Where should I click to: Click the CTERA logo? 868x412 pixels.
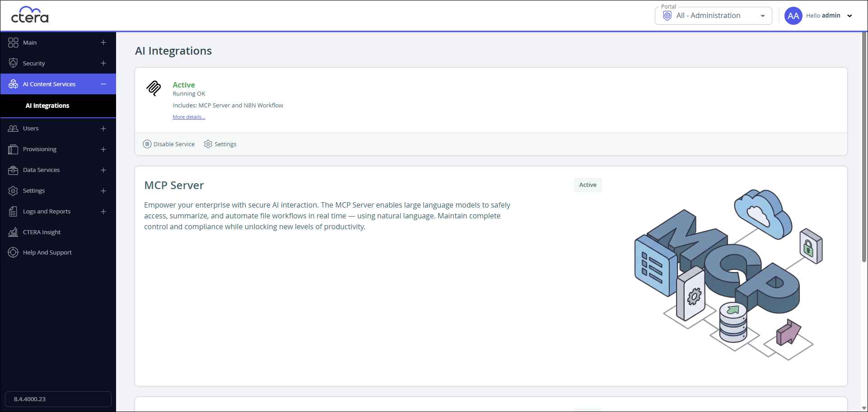click(30, 15)
